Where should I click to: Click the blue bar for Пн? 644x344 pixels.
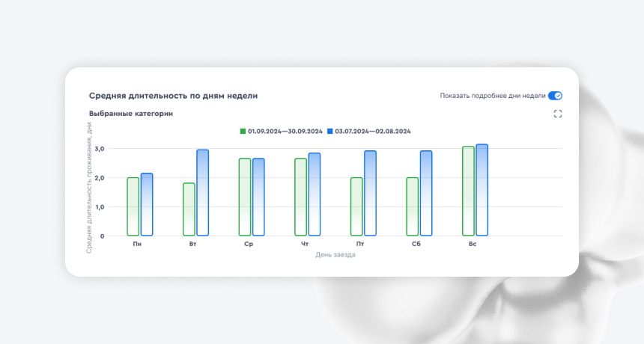pos(147,205)
